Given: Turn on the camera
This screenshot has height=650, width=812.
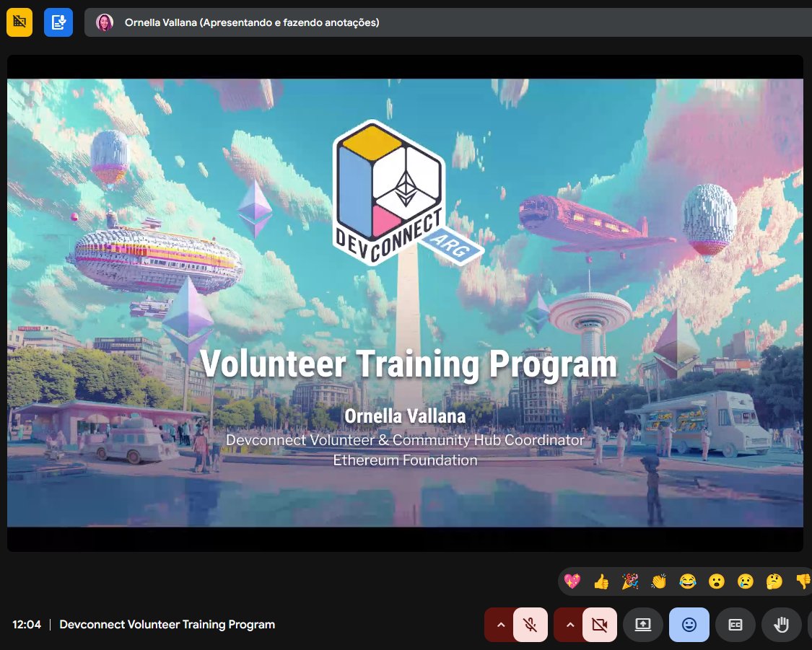Looking at the screenshot, I should pos(600,625).
